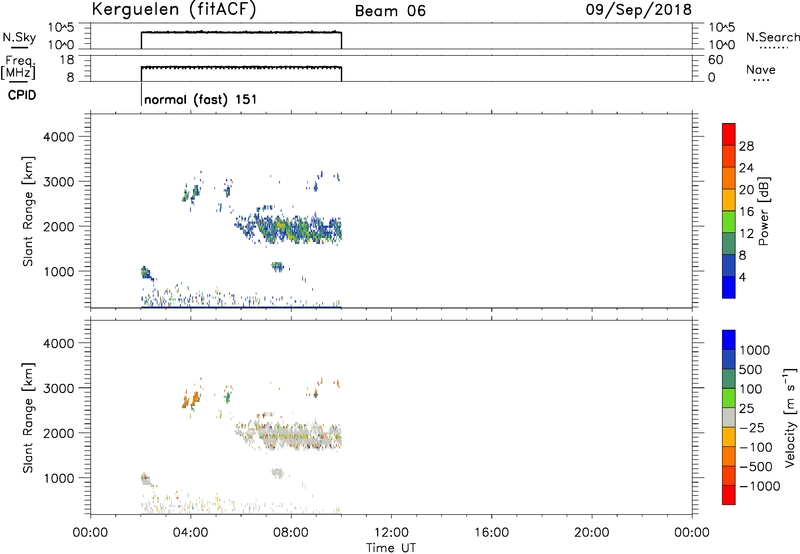Click the 08:00 time axis label
Screen dimensions: 800x554
point(291,533)
